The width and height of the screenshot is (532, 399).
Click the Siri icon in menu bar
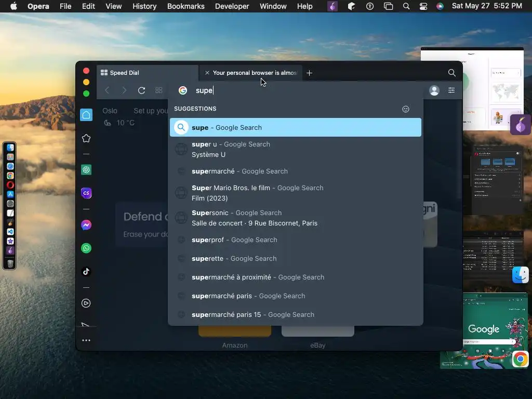440,6
